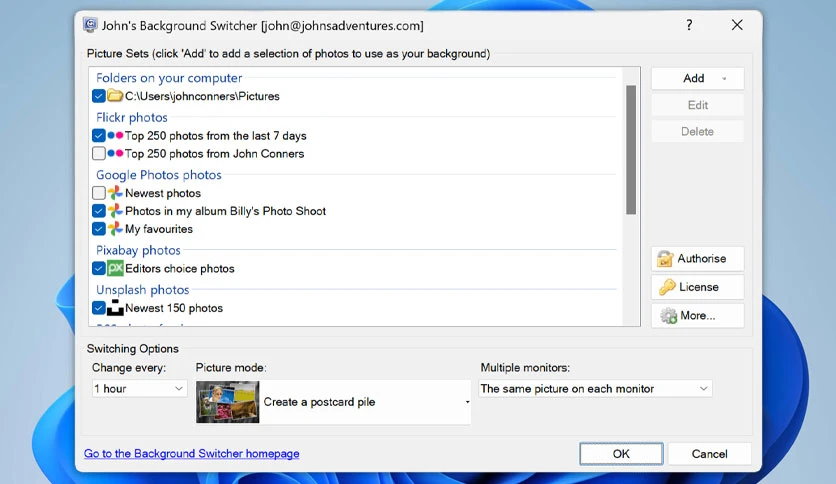
Task: Close the Background Switcher dialog window
Action: coord(737,25)
